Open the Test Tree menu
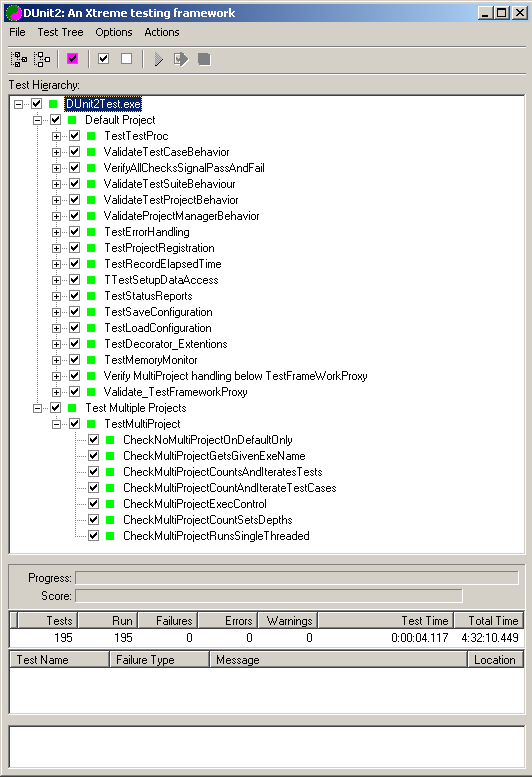 click(x=60, y=32)
